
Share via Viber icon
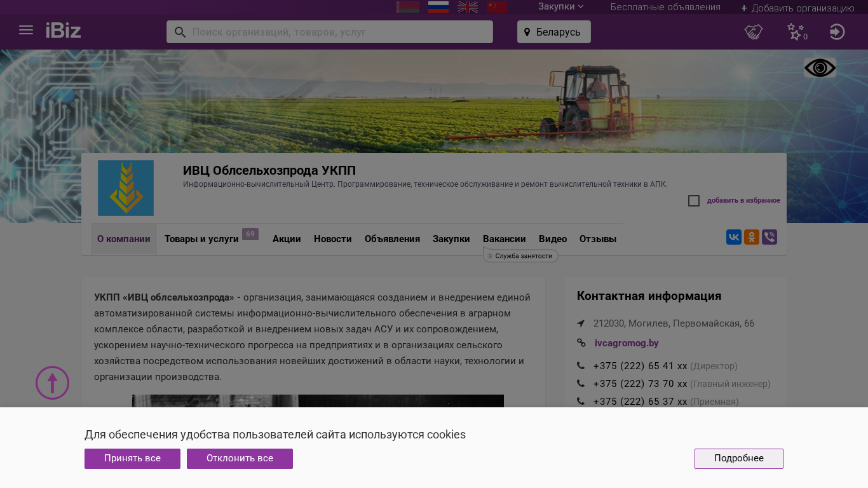coord(770,237)
